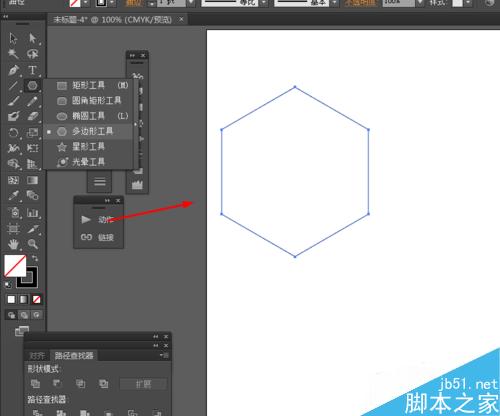Set paint mode to None
Viewport: 500px width, 416px height.
36,299
